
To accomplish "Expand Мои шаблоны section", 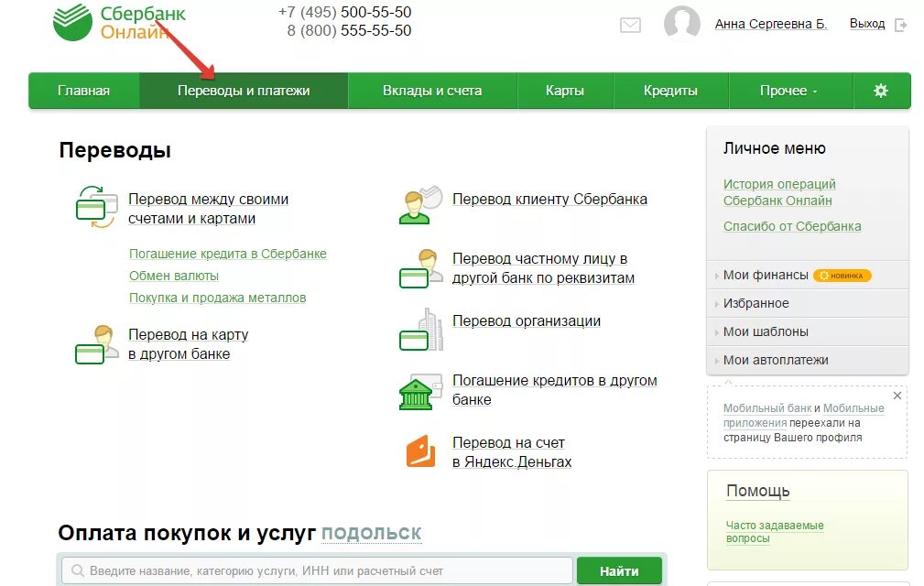I will tap(807, 331).
